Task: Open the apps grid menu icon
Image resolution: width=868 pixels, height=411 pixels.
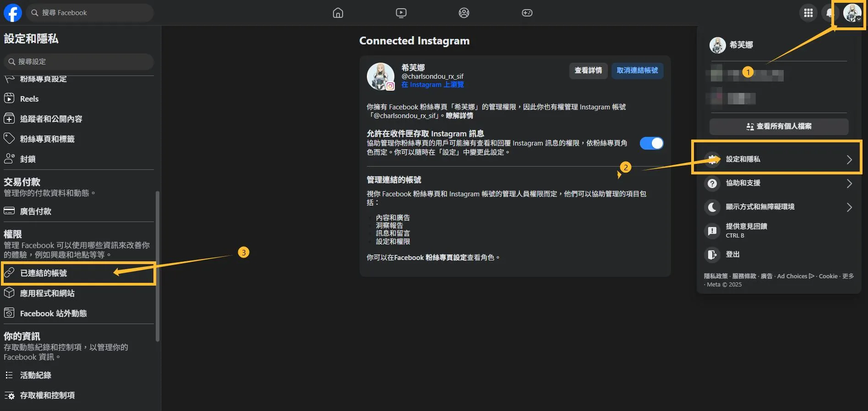Action: coord(808,13)
